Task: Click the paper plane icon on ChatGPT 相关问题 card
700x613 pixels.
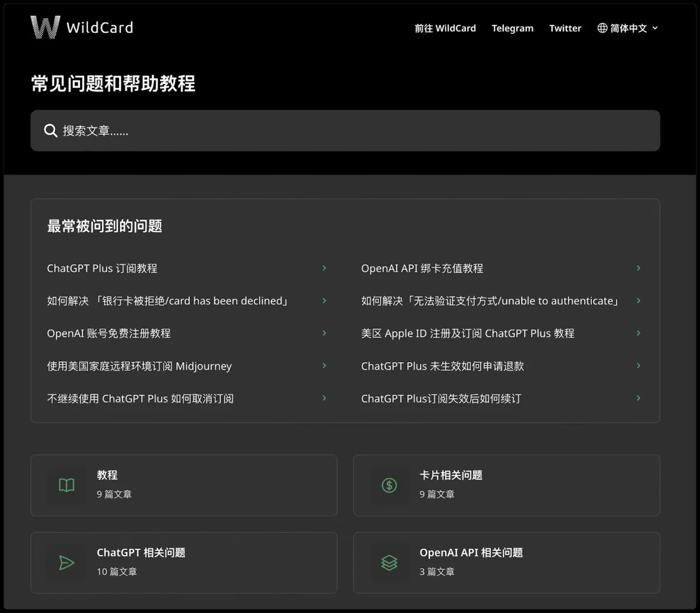Action: point(66,563)
